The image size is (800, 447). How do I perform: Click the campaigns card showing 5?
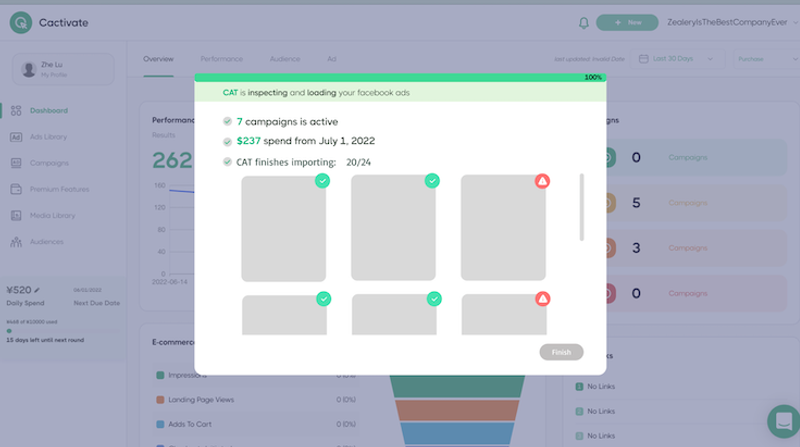pos(694,203)
